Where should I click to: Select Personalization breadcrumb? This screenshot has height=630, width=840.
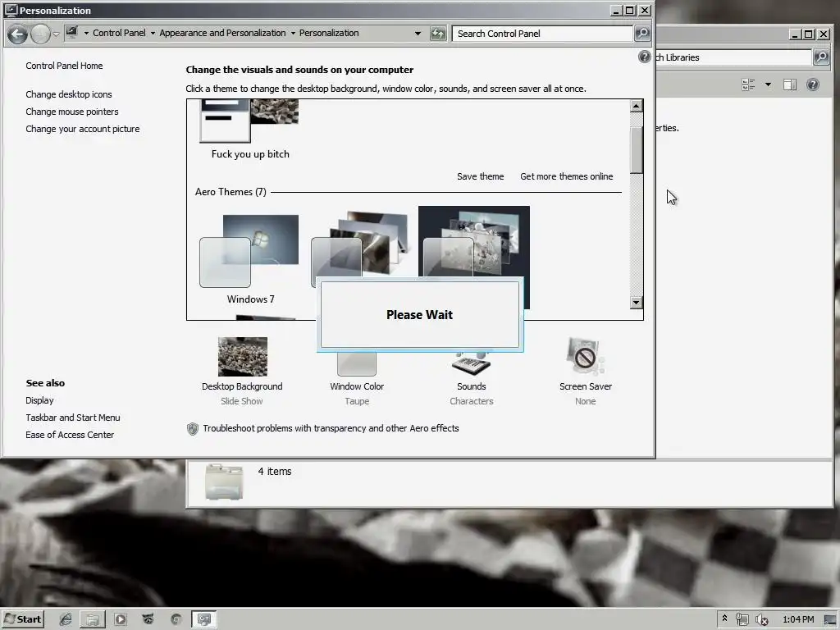click(329, 33)
